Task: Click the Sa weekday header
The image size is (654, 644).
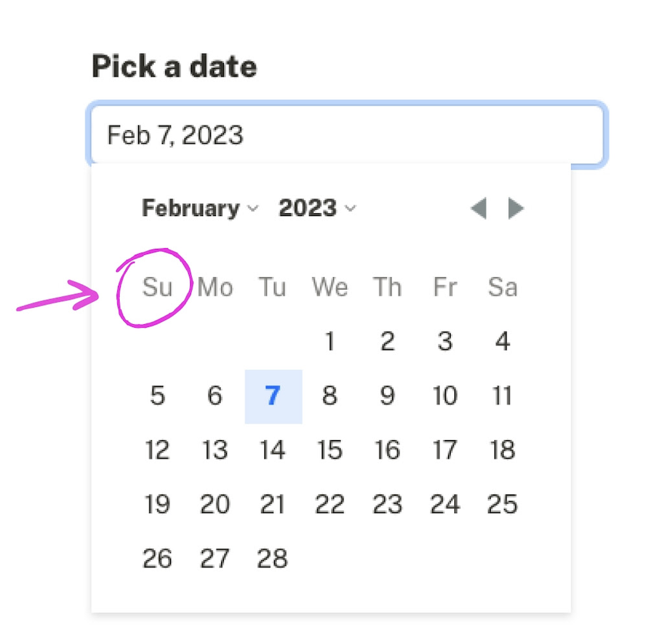Action: point(502,288)
